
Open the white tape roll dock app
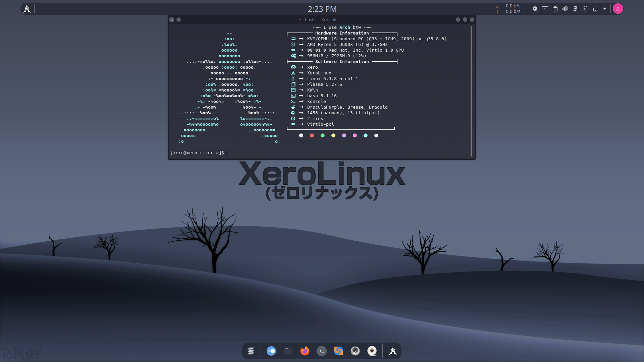[372, 351]
